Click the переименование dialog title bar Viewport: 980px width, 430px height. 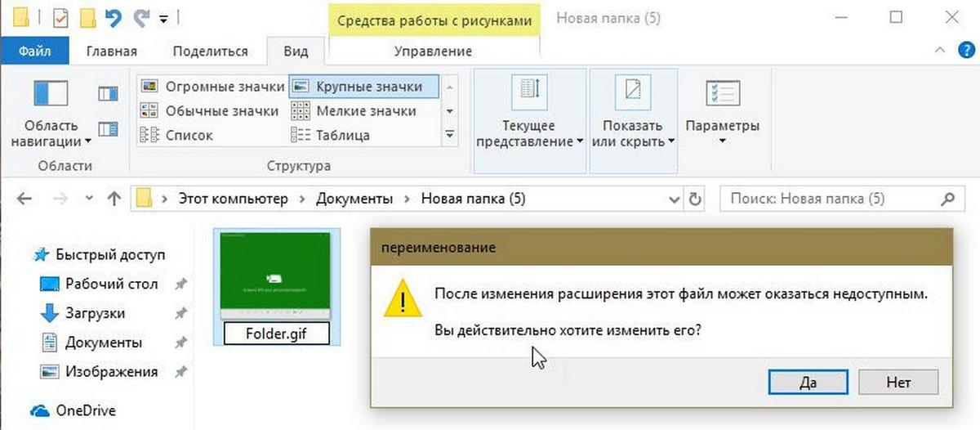661,246
